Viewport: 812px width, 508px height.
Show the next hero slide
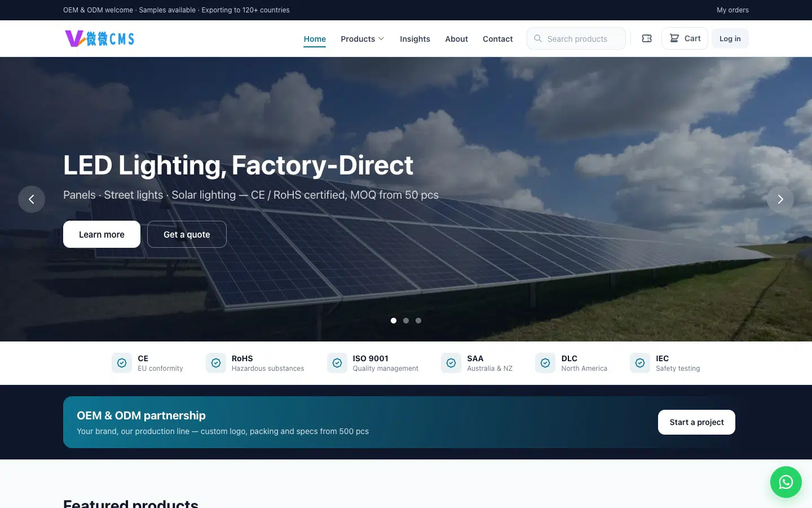780,199
